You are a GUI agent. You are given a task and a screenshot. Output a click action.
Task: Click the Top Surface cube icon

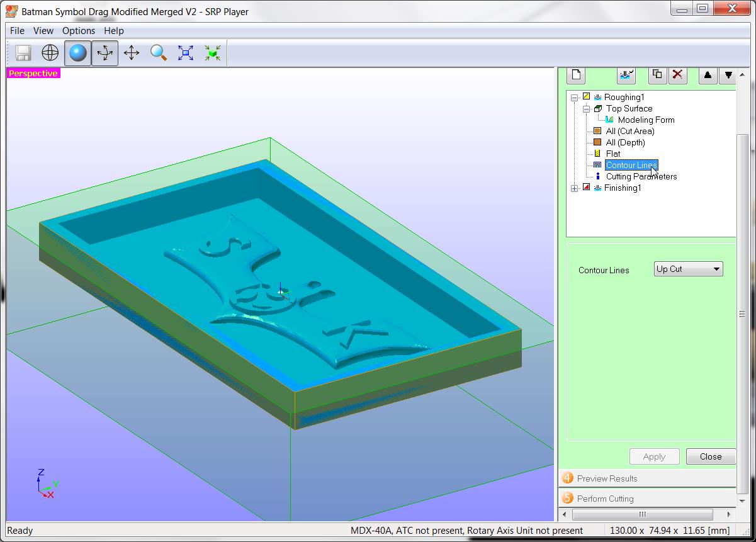pyautogui.click(x=597, y=108)
